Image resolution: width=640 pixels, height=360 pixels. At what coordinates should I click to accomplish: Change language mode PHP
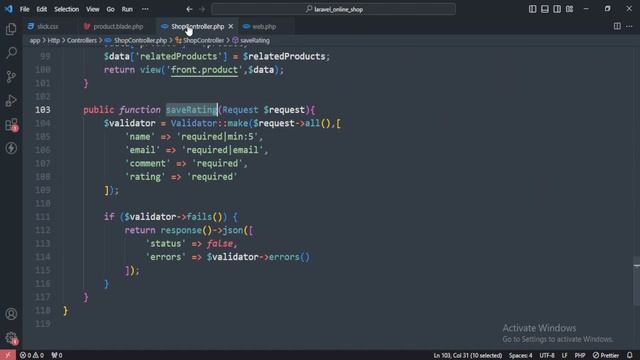point(580,355)
